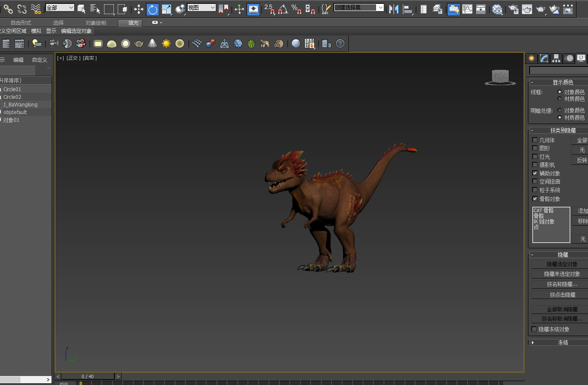Open the 自由形式 ribbon tab

coord(21,23)
